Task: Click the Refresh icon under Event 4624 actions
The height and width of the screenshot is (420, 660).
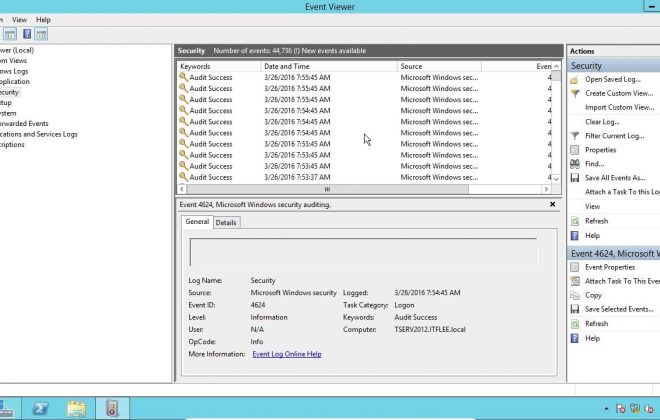Action: (575, 324)
